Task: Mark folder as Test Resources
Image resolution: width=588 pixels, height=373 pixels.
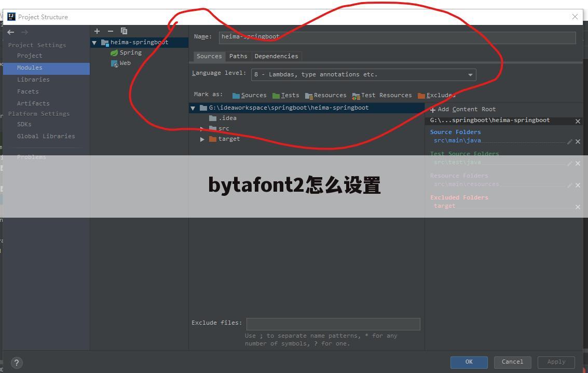Action: coord(381,95)
